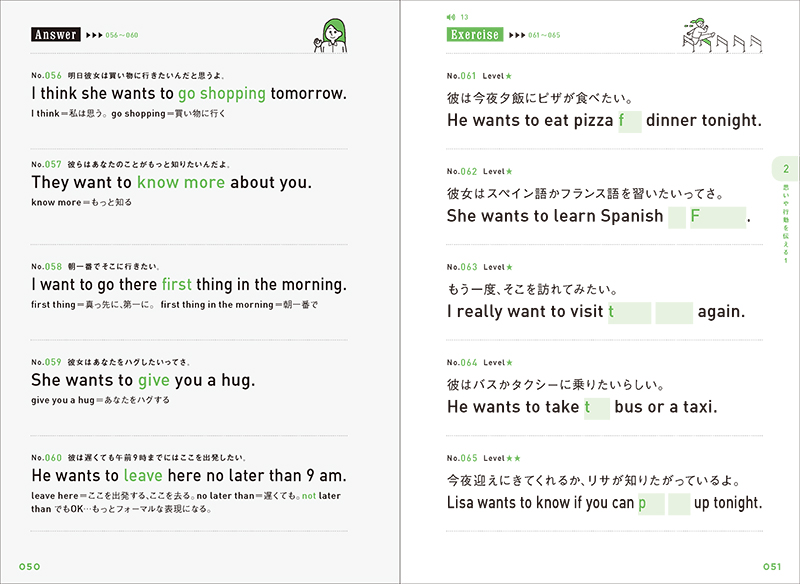The image size is (800, 584).
Task: Click the triple arrows after the Answer label
Action: tap(94, 35)
